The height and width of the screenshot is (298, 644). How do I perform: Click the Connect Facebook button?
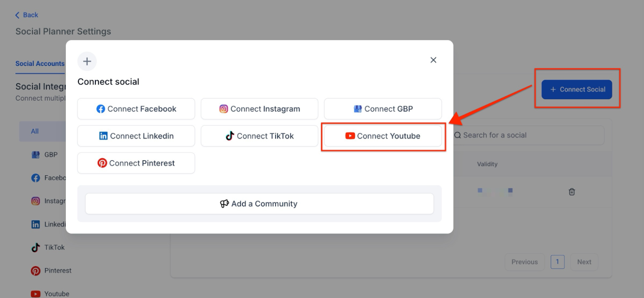[x=136, y=109]
